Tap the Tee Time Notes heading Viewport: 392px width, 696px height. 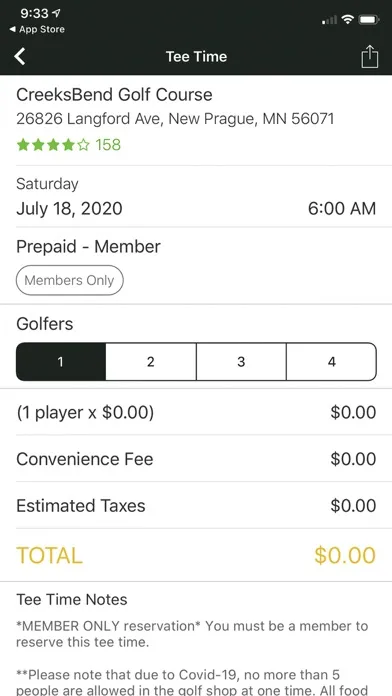72,600
